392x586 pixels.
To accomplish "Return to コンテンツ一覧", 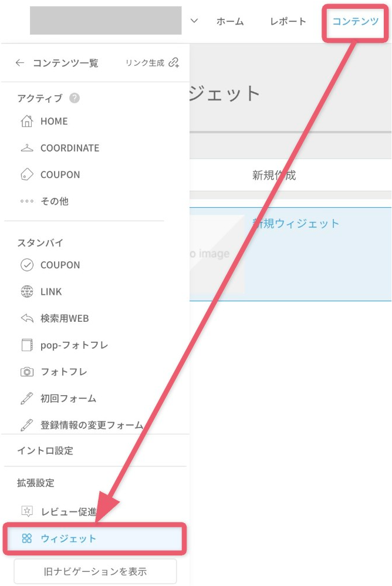I will pyautogui.click(x=66, y=63).
